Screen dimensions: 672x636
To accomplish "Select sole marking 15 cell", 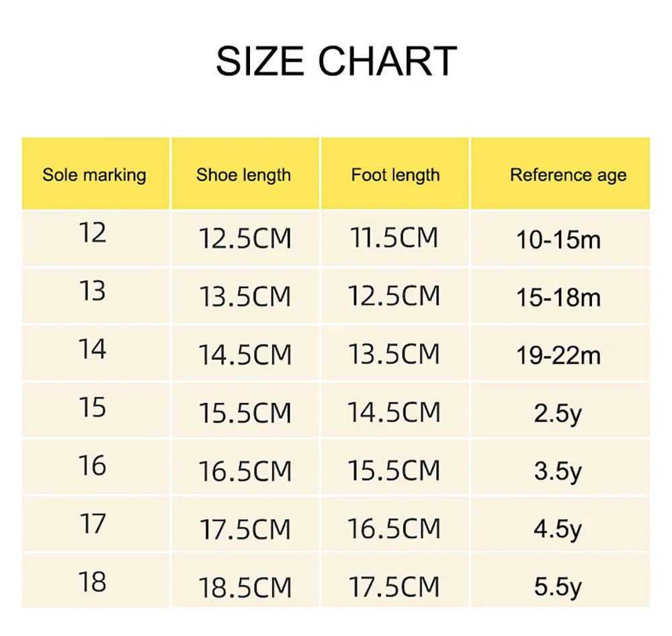I will (93, 407).
